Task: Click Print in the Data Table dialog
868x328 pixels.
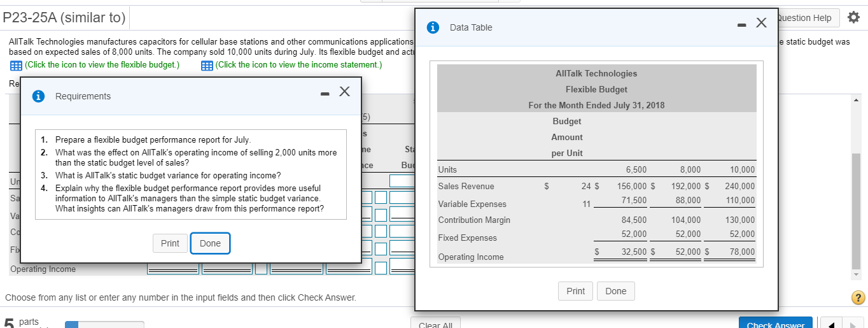Action: pyautogui.click(x=575, y=291)
